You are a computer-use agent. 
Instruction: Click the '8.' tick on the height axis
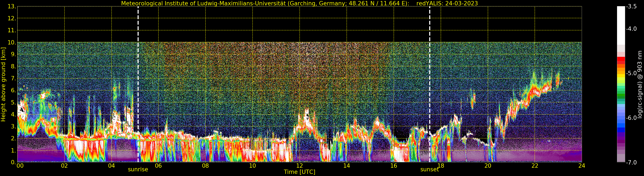(13, 66)
